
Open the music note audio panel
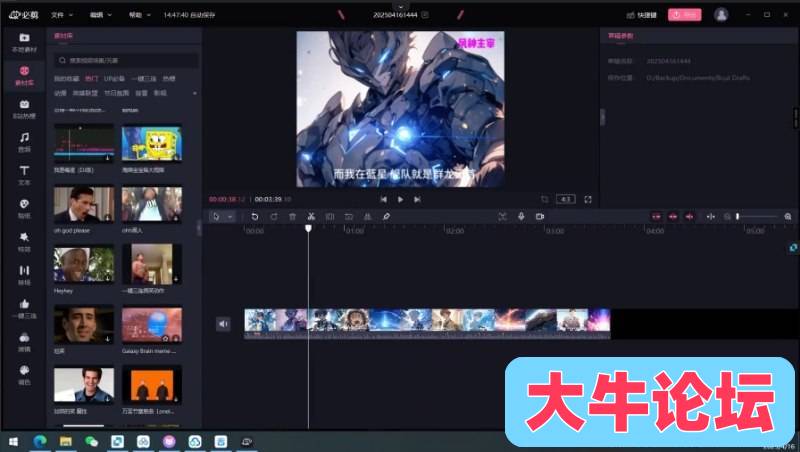click(24, 142)
